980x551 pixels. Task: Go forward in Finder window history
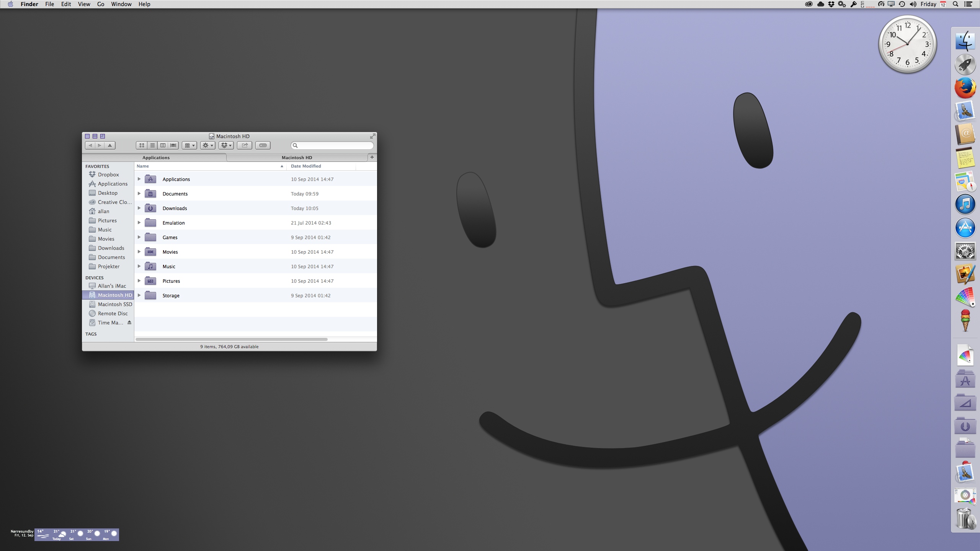click(x=100, y=145)
